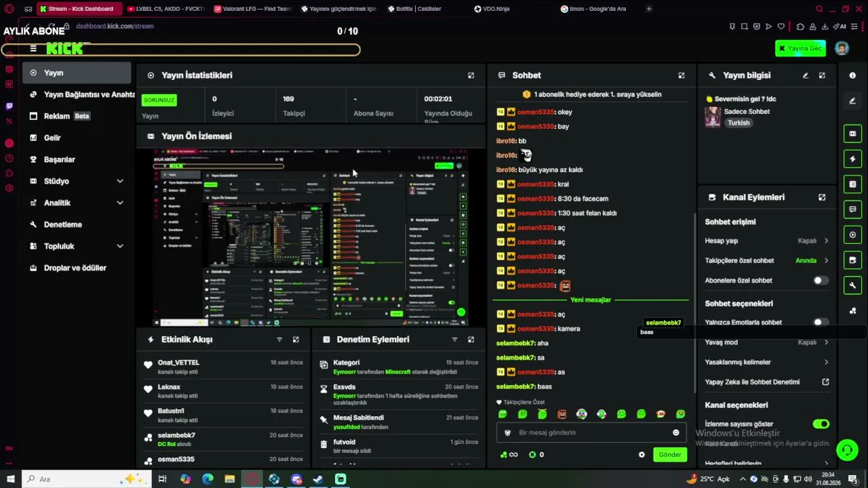
Task: Switch to Valorant LFG browser tab
Action: [252, 9]
